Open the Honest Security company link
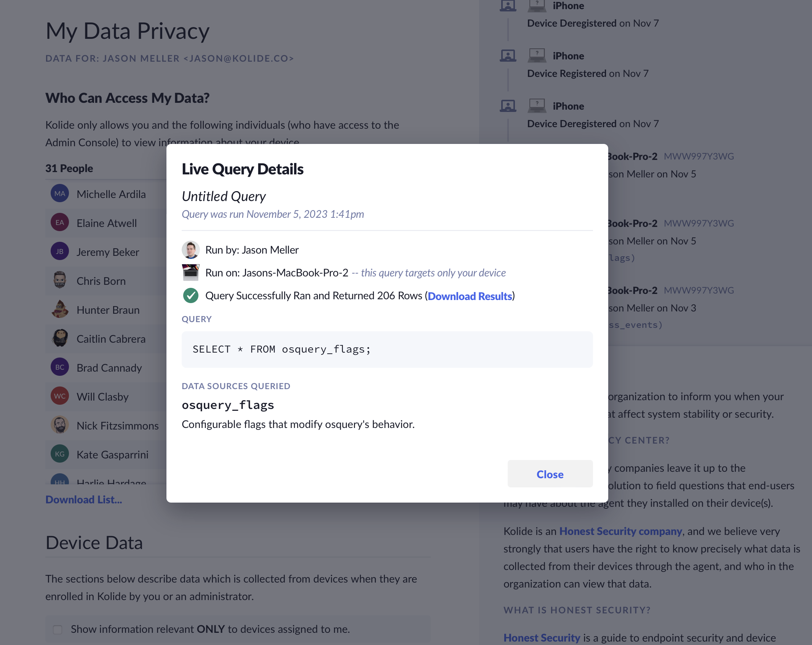 coord(620,531)
